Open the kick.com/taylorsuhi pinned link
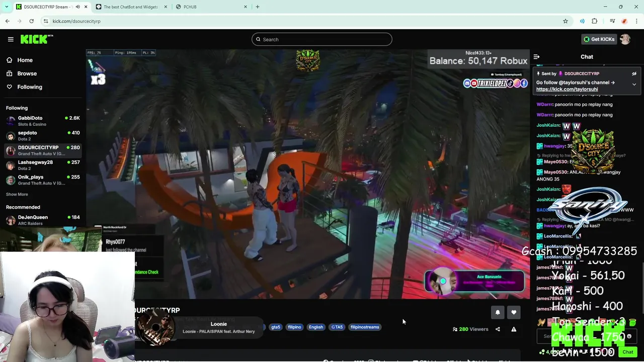The height and width of the screenshot is (362, 644). click(567, 89)
